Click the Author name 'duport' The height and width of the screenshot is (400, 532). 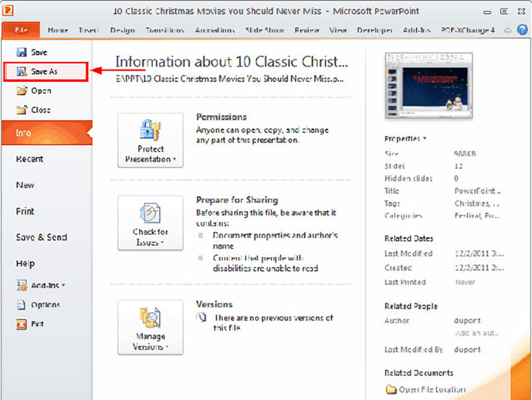(467, 321)
